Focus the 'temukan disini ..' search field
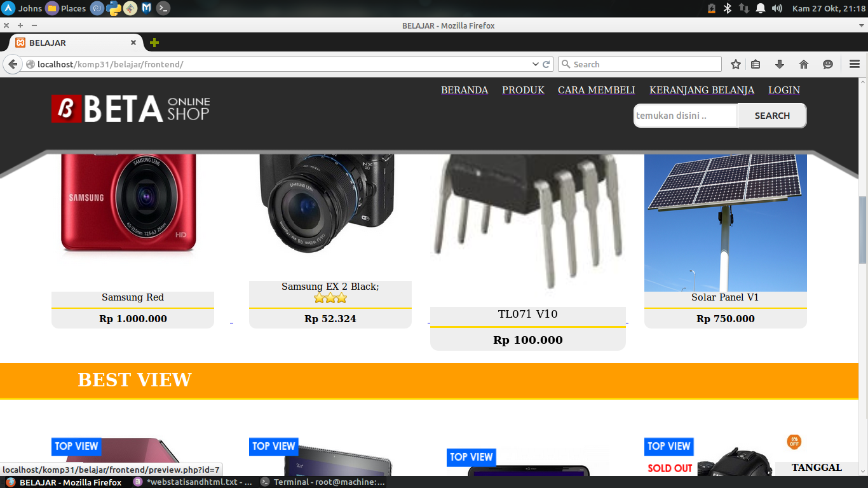Viewport: 868px width, 488px height. click(x=686, y=116)
